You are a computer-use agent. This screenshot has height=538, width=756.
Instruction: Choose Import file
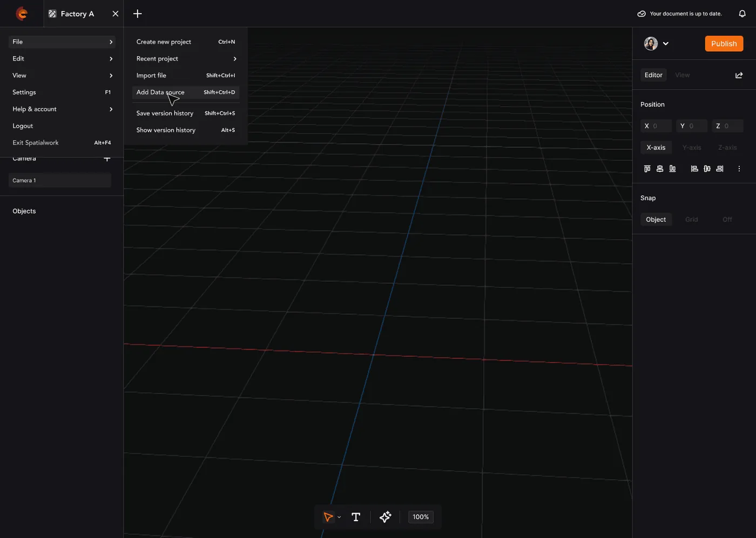[x=186, y=75]
